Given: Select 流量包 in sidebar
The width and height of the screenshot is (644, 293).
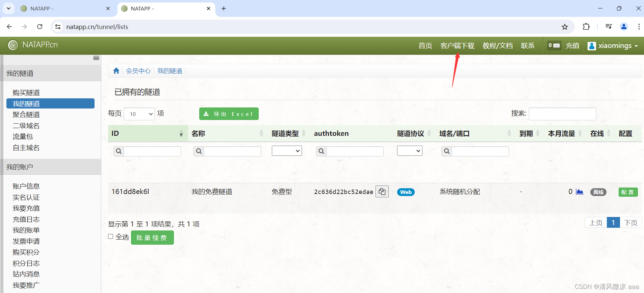Looking at the screenshot, I should 23,137.
